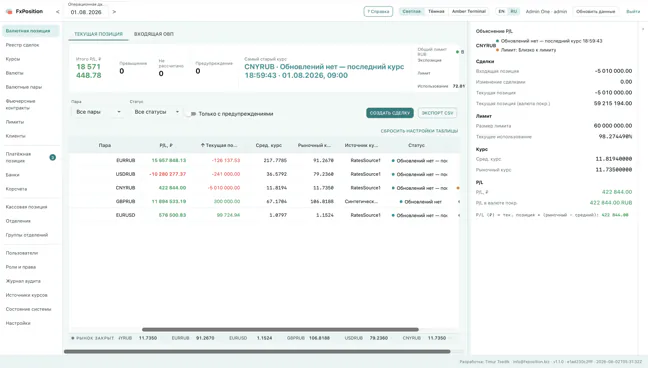The width and height of the screenshot is (648, 368).
Task: Click the page bottom horizontal scrollbar
Action: tap(257, 352)
